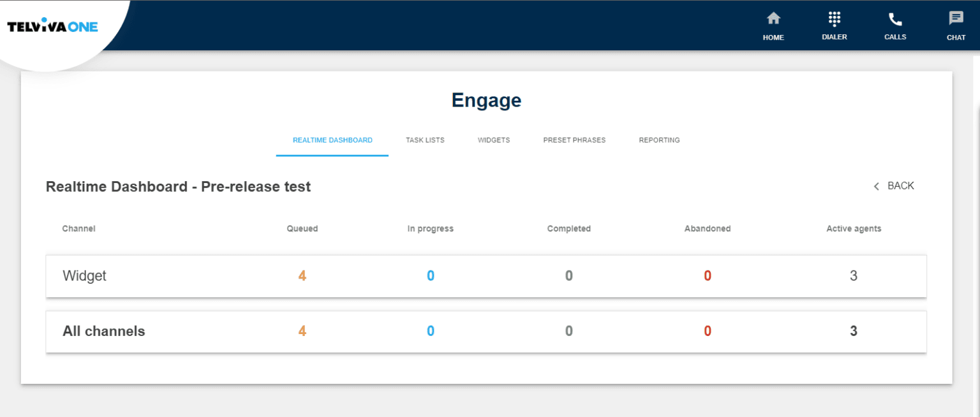Image resolution: width=980 pixels, height=417 pixels.
Task: Select the Realtime Dashboard tab
Action: click(332, 140)
